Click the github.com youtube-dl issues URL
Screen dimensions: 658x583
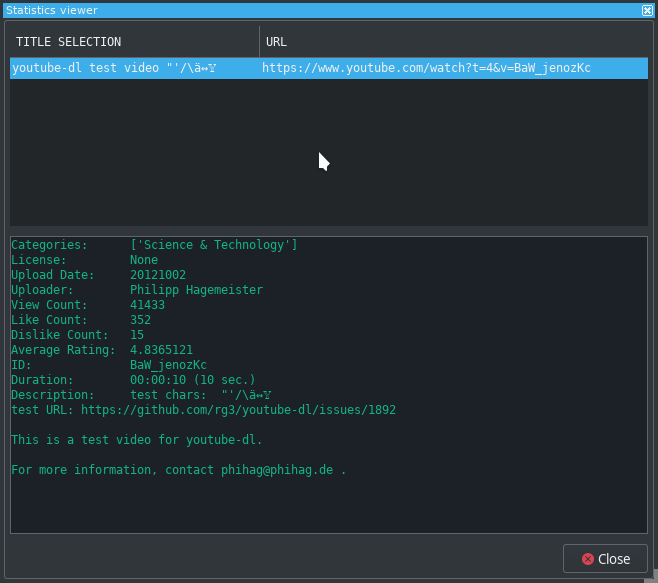pyautogui.click(x=238, y=410)
